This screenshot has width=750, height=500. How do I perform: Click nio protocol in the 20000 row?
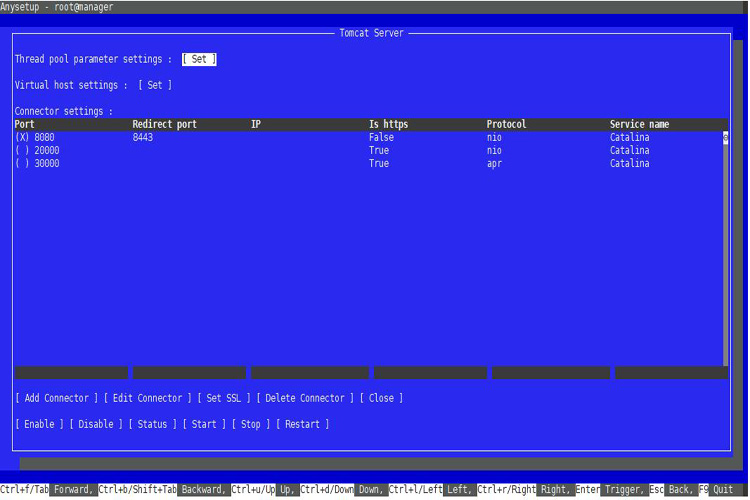click(494, 150)
